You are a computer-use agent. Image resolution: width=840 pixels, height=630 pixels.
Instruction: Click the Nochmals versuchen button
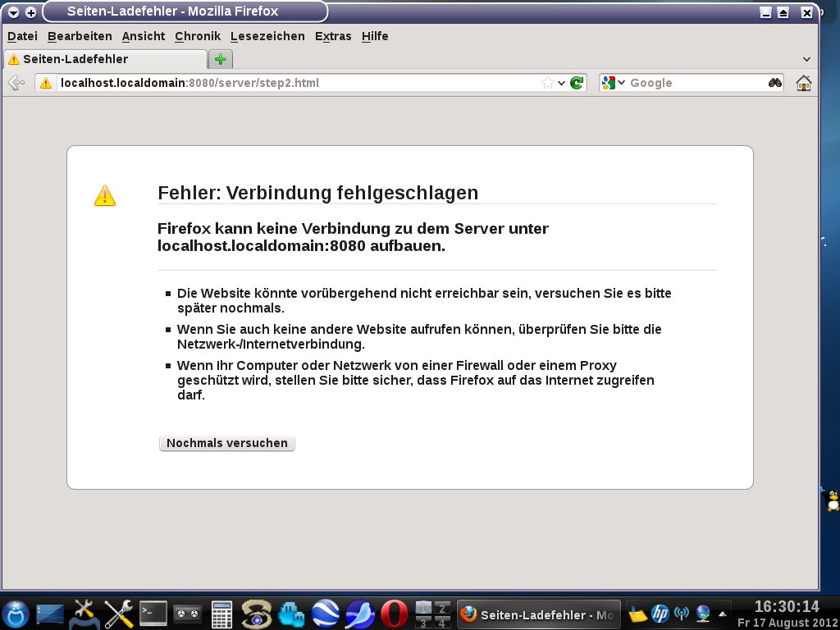pyautogui.click(x=227, y=443)
